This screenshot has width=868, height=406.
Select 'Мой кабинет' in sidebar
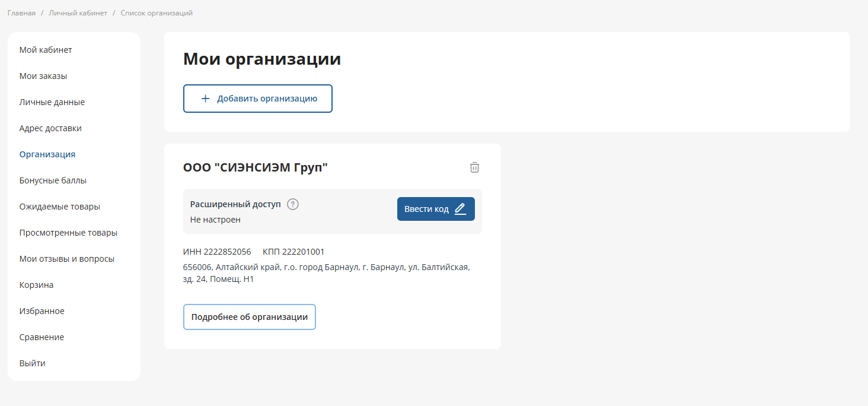click(x=46, y=50)
